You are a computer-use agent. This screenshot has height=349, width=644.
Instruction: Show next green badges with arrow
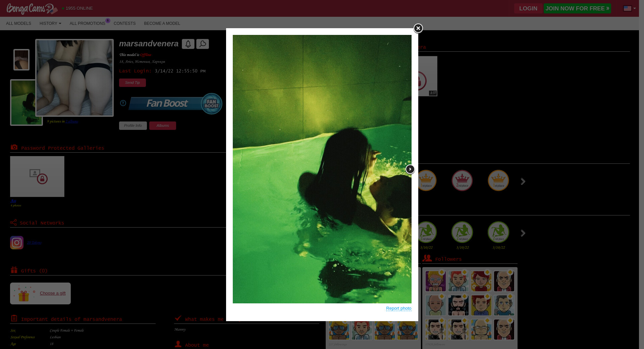coord(523,233)
